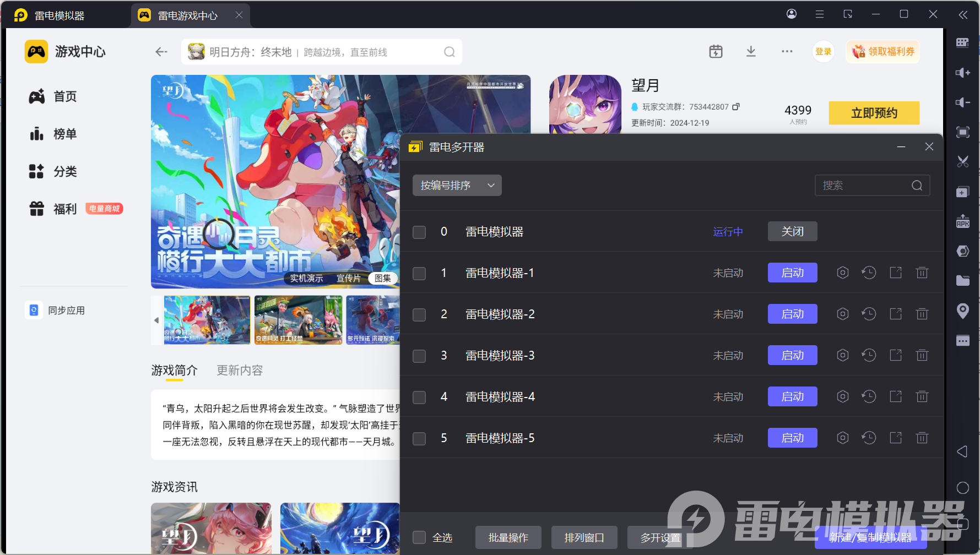The width and height of the screenshot is (980, 555).
Task: Collapse the right sidebar with double-chevron
Action: pyautogui.click(x=962, y=15)
